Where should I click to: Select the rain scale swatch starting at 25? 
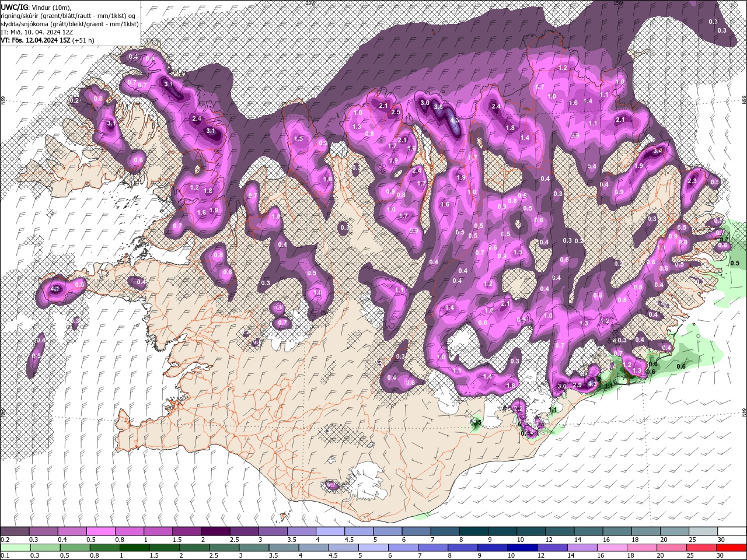tap(701, 548)
